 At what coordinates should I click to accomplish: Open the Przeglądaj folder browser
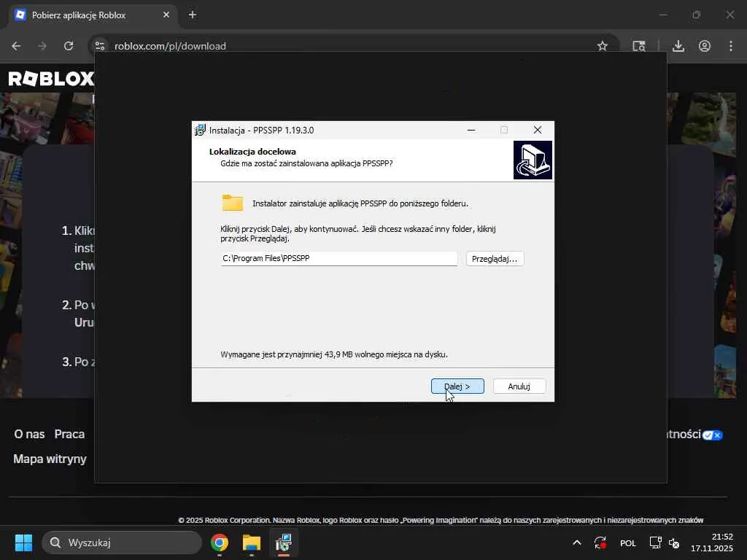tap(495, 259)
